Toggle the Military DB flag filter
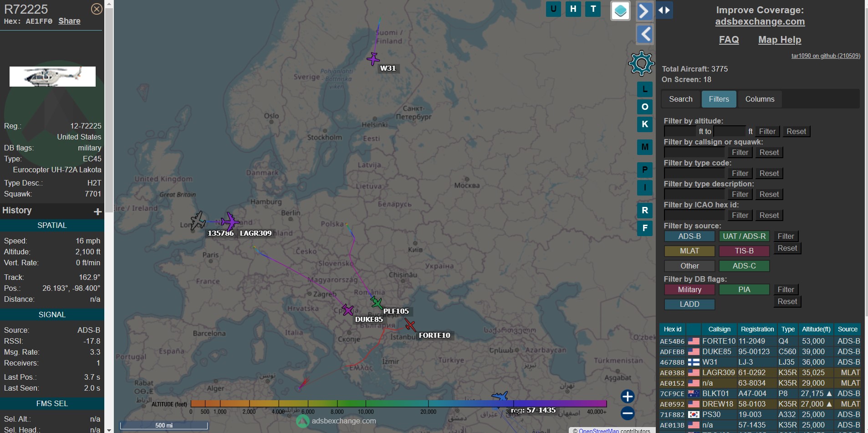This screenshot has width=868, height=433. point(689,289)
